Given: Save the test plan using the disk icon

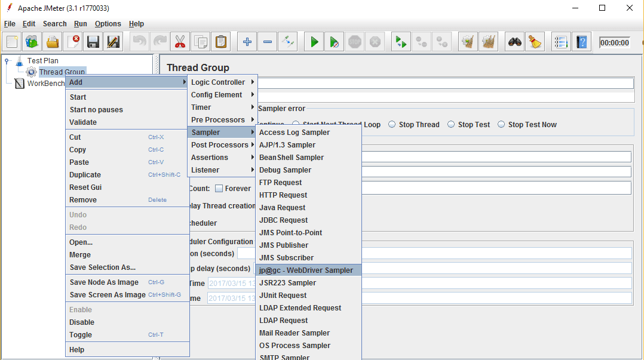Looking at the screenshot, I should [x=93, y=41].
